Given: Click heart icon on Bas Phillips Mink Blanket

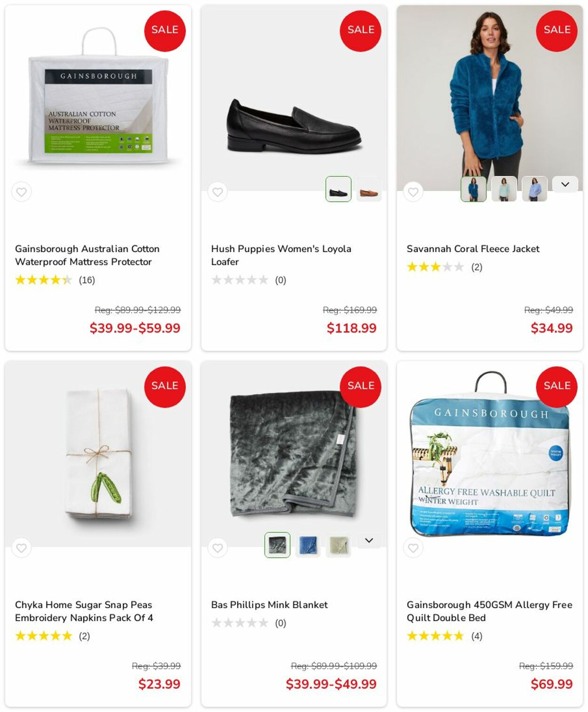Looking at the screenshot, I should pyautogui.click(x=217, y=548).
